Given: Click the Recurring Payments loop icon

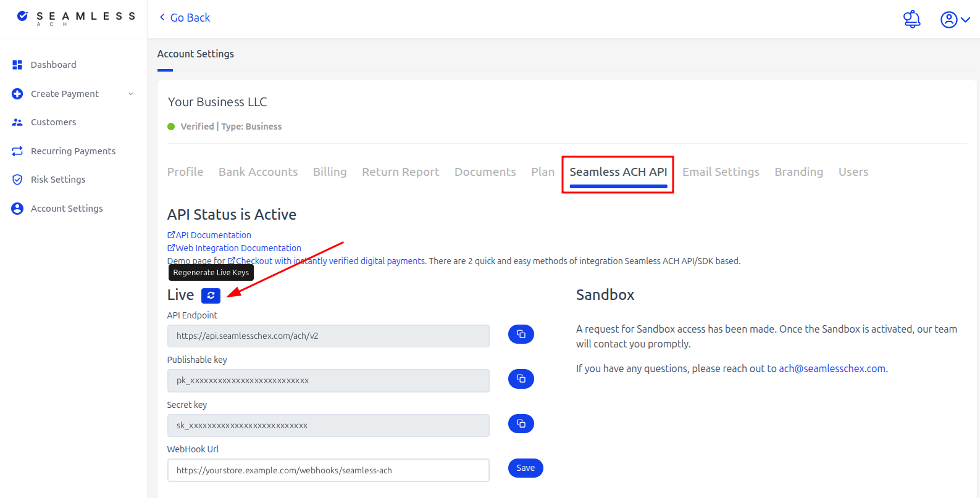Looking at the screenshot, I should pyautogui.click(x=17, y=151).
